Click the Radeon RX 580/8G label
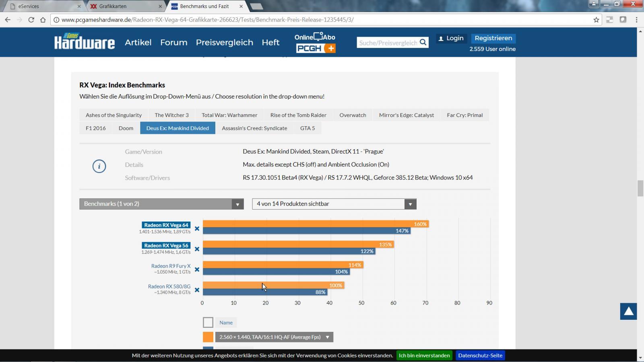Viewport: 644px width, 362px height. pyautogui.click(x=169, y=286)
